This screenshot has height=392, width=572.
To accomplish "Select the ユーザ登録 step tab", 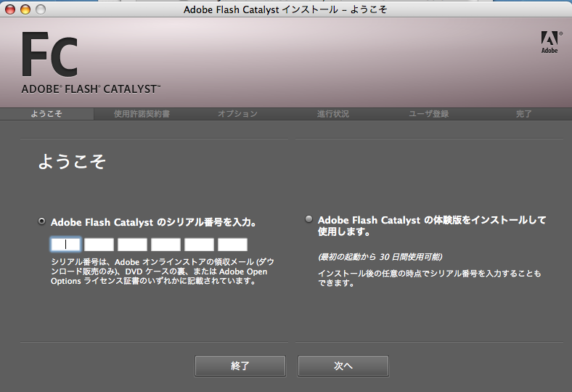I will 428,114.
